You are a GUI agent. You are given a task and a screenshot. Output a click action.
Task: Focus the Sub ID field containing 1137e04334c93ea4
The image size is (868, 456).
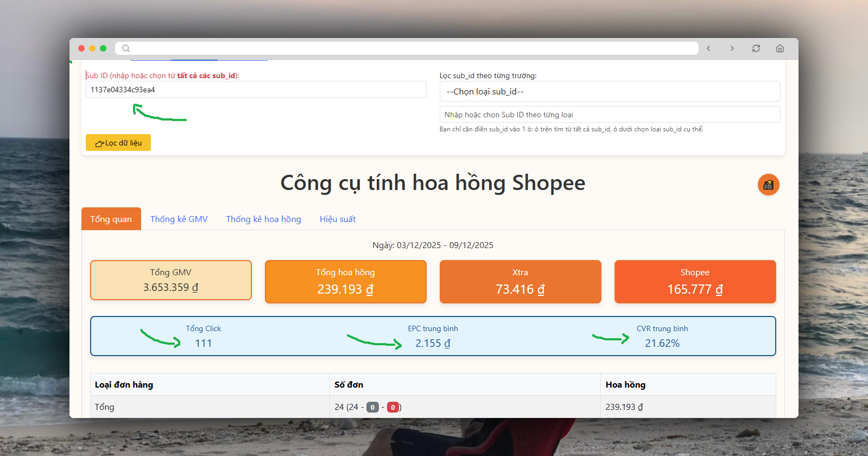point(255,90)
